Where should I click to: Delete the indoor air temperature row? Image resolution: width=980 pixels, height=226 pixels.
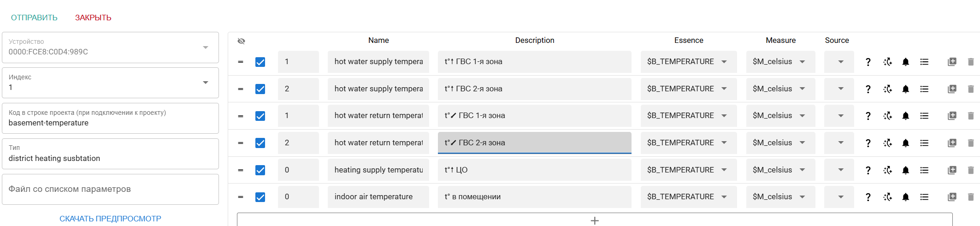tap(971, 197)
